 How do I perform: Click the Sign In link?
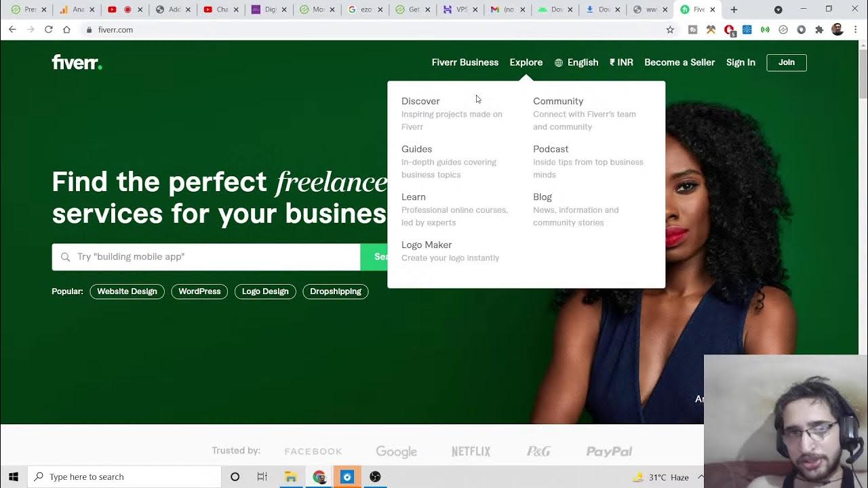point(741,62)
